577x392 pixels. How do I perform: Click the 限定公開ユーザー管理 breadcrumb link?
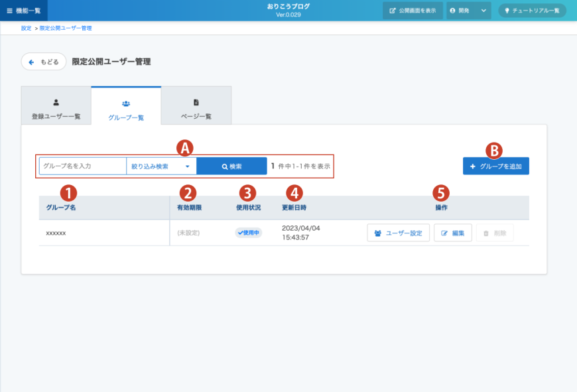66,28
